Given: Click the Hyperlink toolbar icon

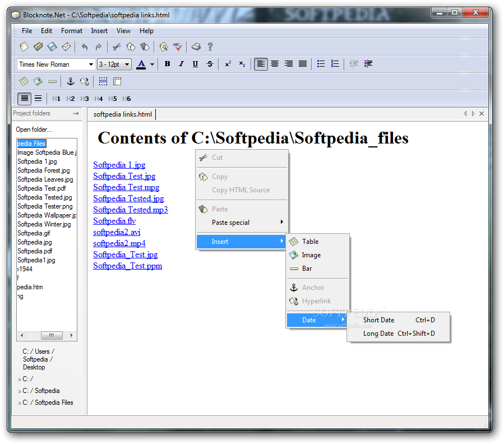Looking at the screenshot, I should point(85,81).
